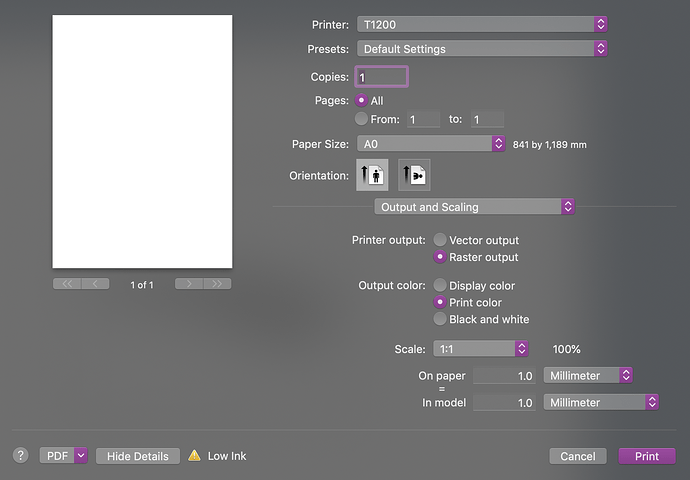Click the help question mark icon
The image size is (690, 480).
(x=20, y=455)
